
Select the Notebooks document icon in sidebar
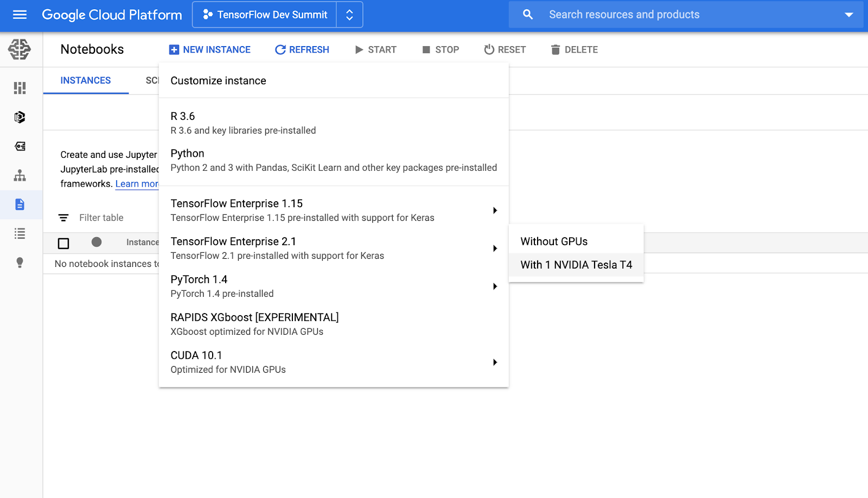click(x=20, y=205)
